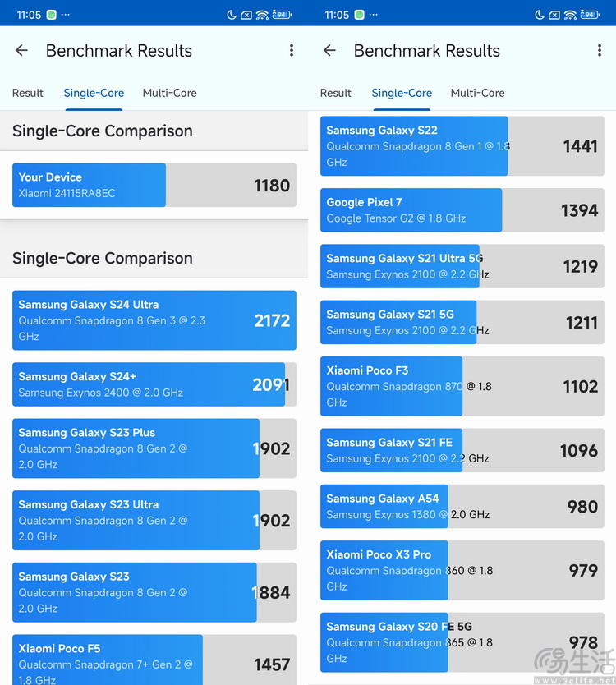
Task: Tap the Your Device Xiaomi 24115RA8EC score bar
Action: 154,185
